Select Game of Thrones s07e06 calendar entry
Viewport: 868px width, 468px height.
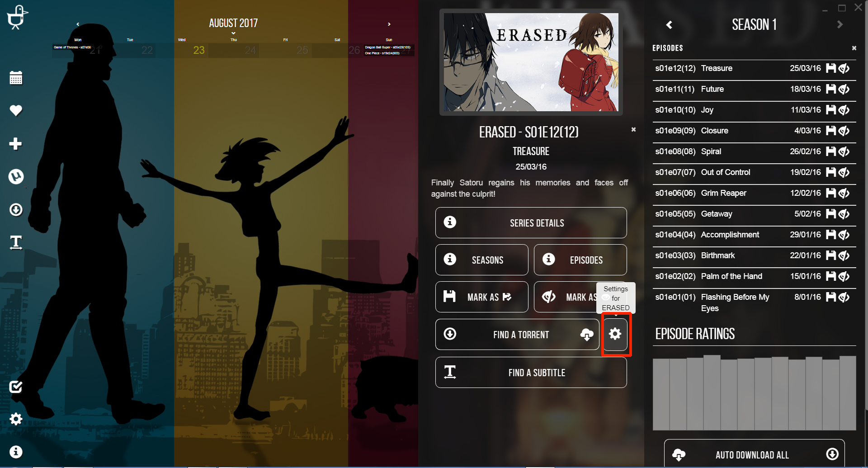coord(72,47)
